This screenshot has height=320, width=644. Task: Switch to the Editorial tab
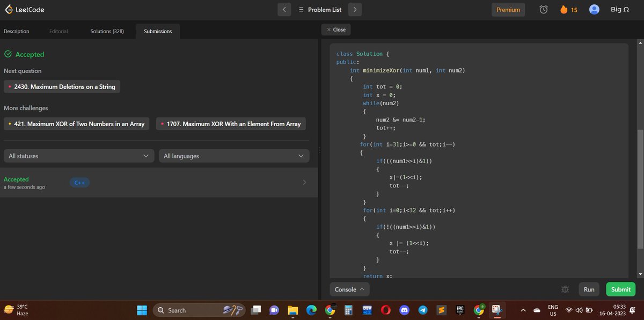58,31
